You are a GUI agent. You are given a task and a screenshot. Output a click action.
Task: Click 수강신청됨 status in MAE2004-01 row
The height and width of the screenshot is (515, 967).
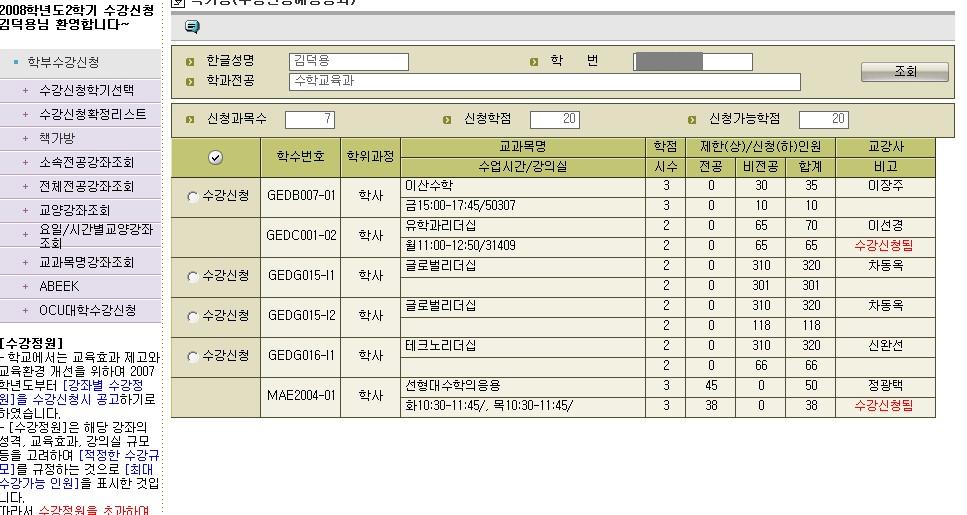(884, 406)
